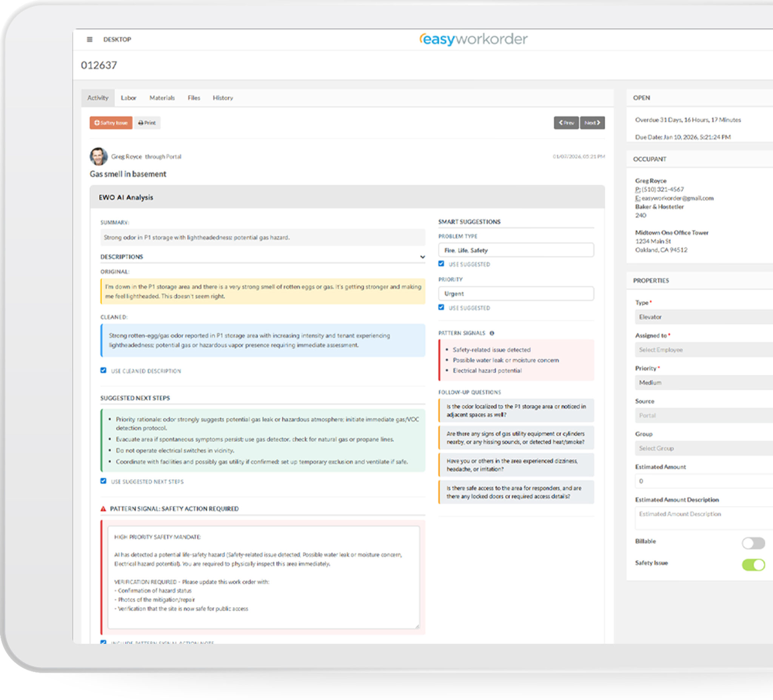Click the safety action warning triangle
This screenshot has width=773, height=700.
point(103,509)
